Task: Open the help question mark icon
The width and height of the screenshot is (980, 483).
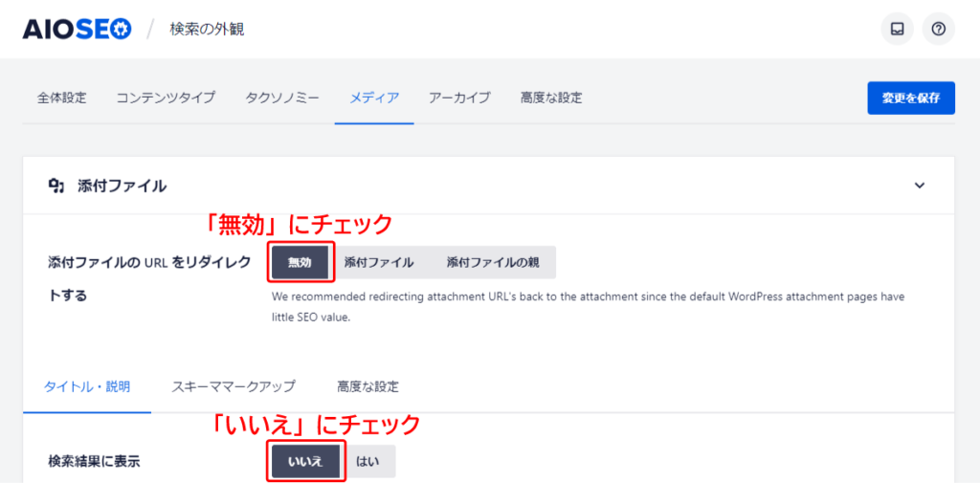Action: [938, 29]
